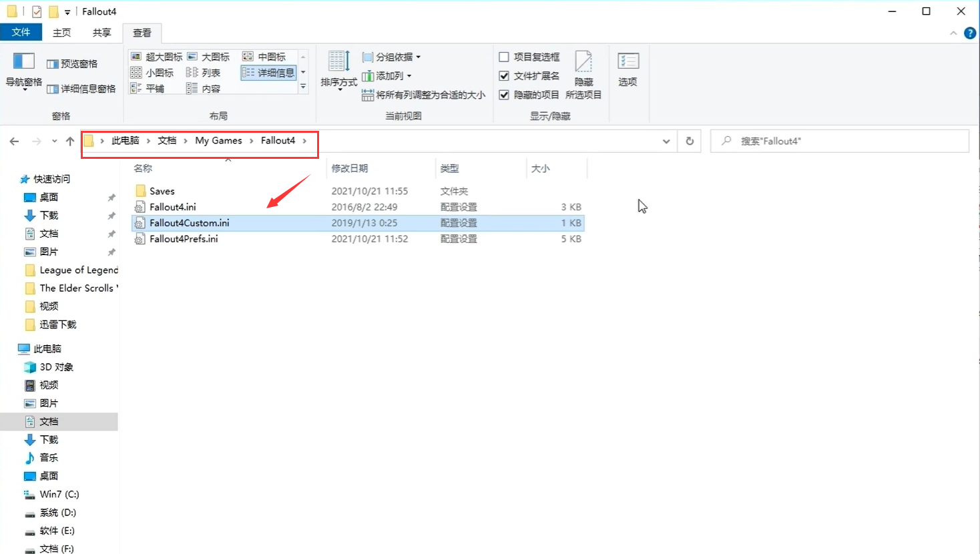Open the Sort by menu
Screen dimensions: 980x554
[x=339, y=70]
